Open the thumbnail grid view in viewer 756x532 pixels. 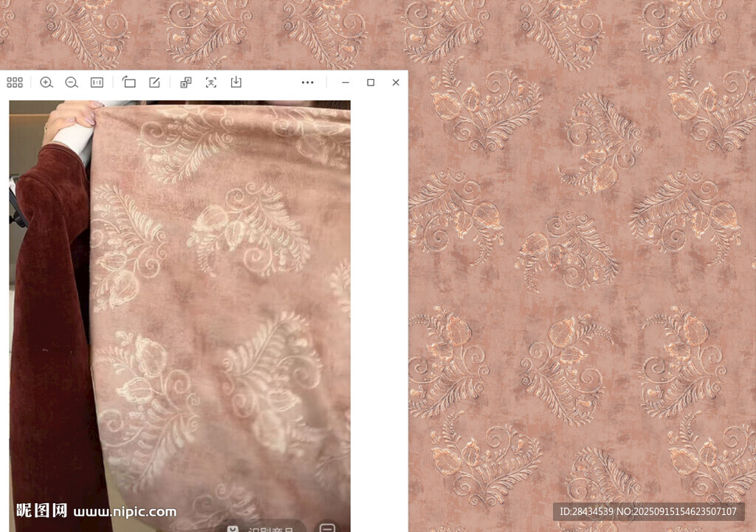pyautogui.click(x=15, y=83)
